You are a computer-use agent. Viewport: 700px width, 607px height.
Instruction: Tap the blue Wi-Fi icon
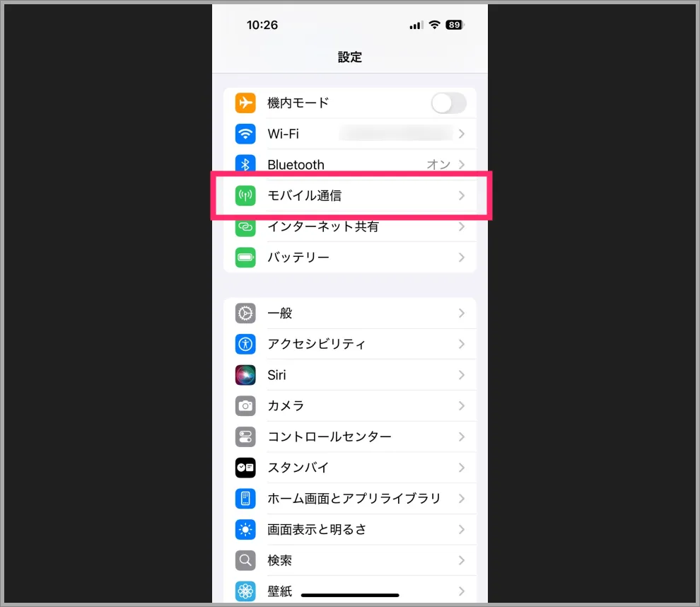[245, 134]
